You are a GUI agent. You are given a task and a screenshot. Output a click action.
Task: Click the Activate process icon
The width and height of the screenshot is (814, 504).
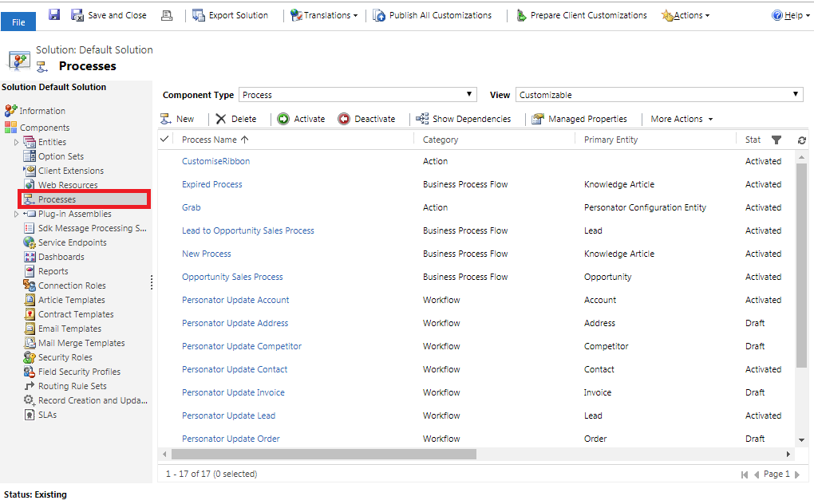pyautogui.click(x=283, y=119)
